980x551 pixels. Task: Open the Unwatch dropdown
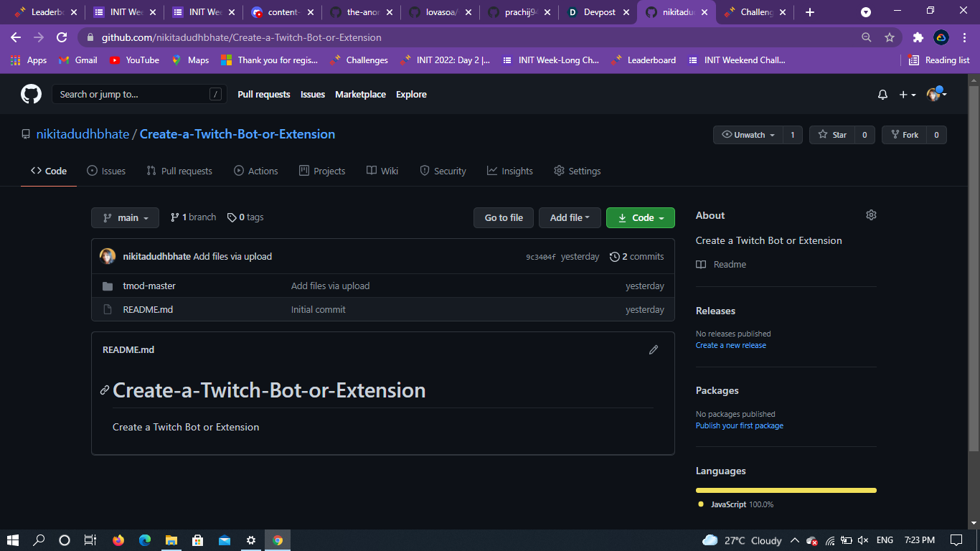tap(747, 134)
